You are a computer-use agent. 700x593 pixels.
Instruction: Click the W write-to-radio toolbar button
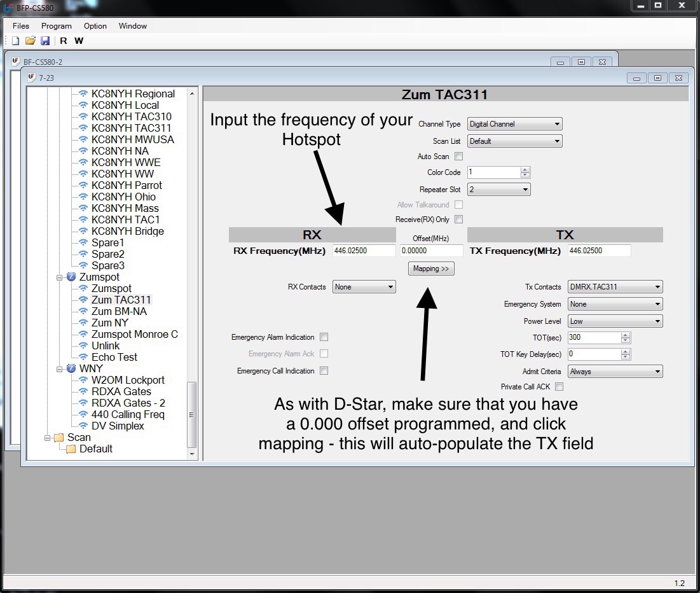point(79,41)
